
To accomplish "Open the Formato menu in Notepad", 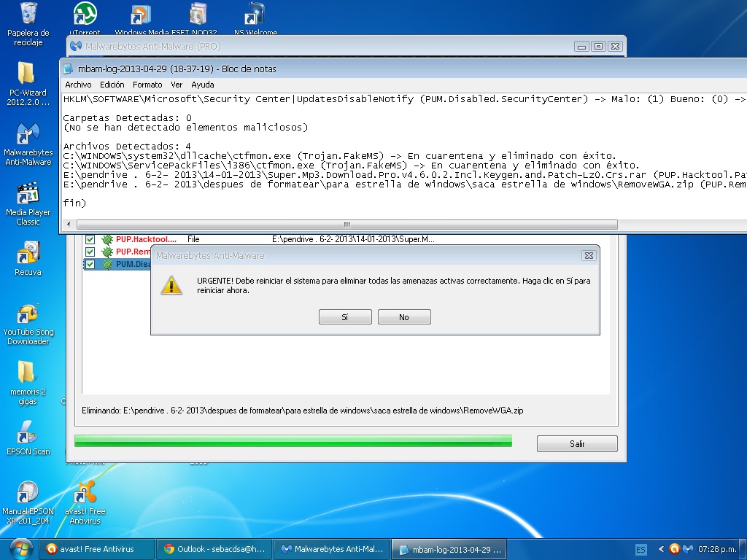I will [x=147, y=85].
